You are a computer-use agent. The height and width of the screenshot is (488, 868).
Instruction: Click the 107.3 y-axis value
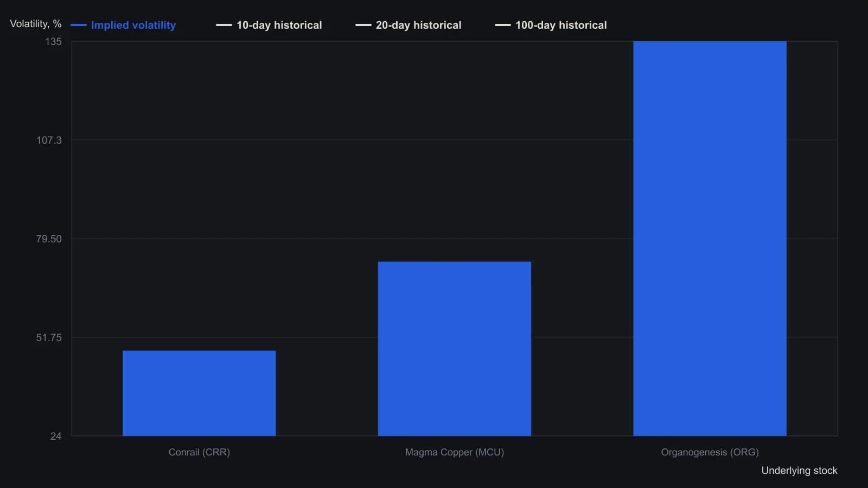[x=49, y=140]
